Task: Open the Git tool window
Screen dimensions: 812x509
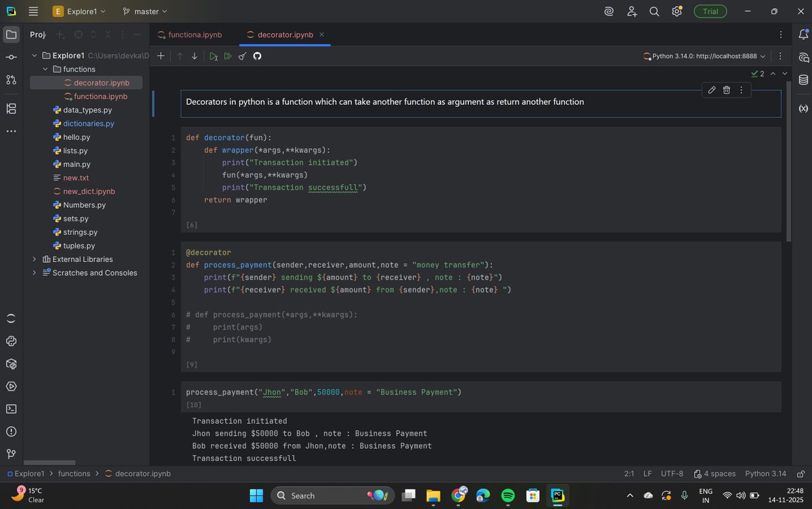Action: click(x=11, y=453)
